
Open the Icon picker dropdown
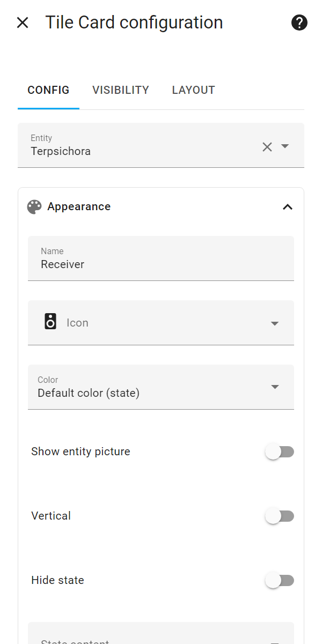(x=275, y=323)
